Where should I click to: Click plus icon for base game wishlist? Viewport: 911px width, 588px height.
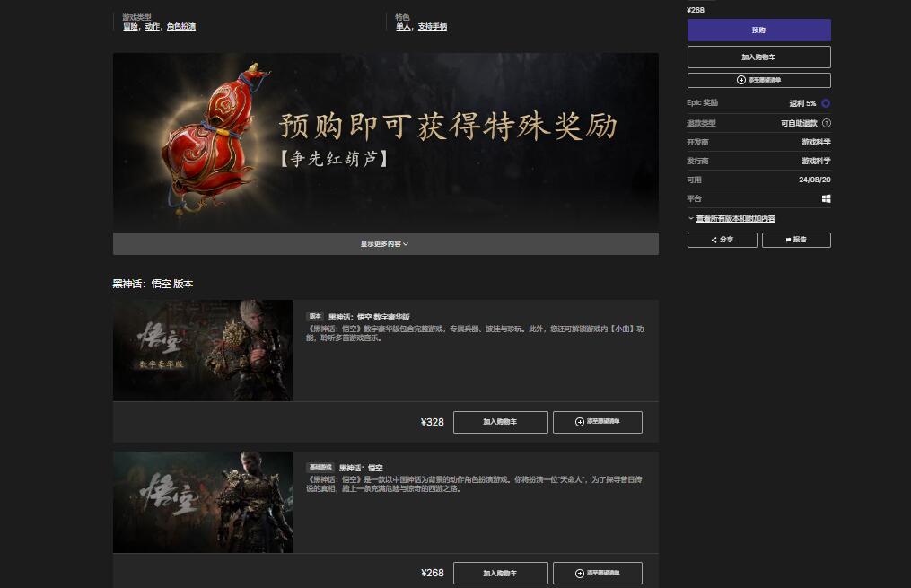coord(580,573)
